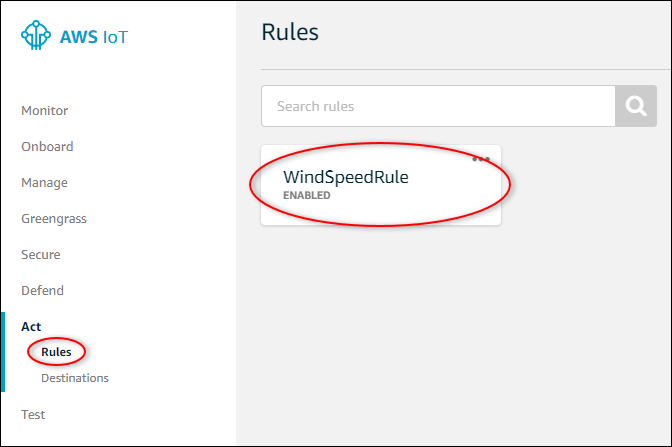Image resolution: width=672 pixels, height=447 pixels.
Task: Collapse the Act section in sidebar
Action: click(31, 326)
